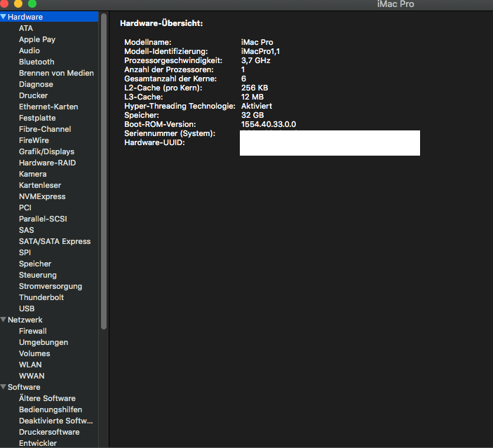493x448 pixels.
Task: Click the Speicher value 32 GB
Action: point(252,115)
